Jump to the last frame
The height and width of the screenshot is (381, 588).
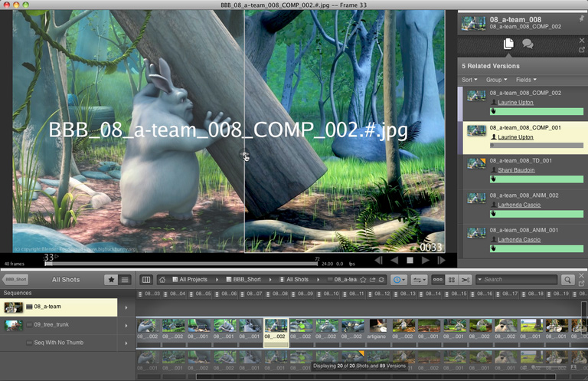pos(441,260)
